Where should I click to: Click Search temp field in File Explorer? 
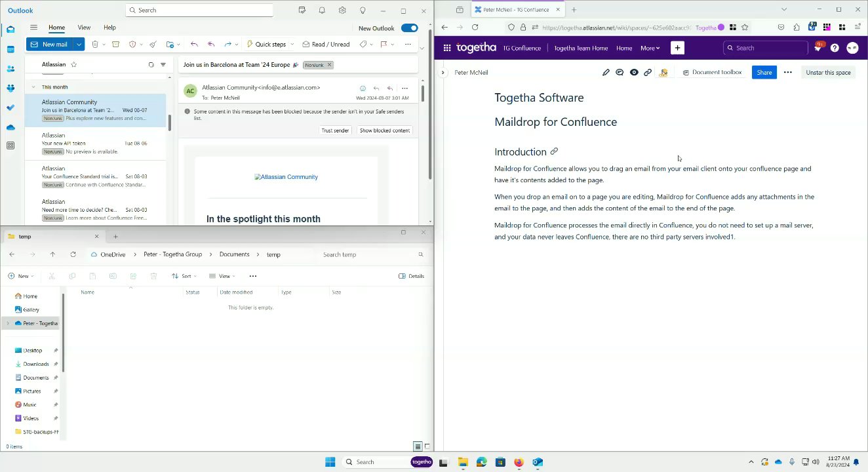372,254
